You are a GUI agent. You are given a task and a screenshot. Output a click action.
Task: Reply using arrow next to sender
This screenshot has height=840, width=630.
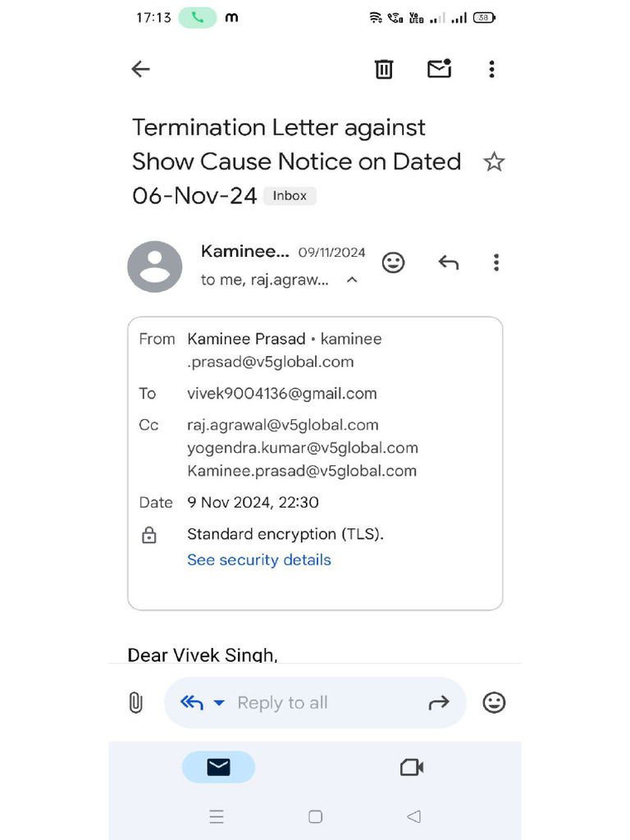(449, 262)
